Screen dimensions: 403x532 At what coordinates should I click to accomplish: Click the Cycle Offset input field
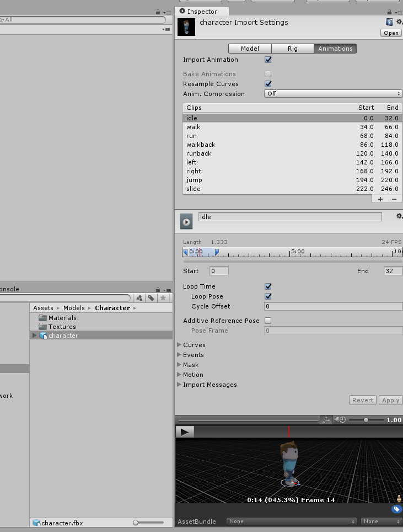(333, 306)
